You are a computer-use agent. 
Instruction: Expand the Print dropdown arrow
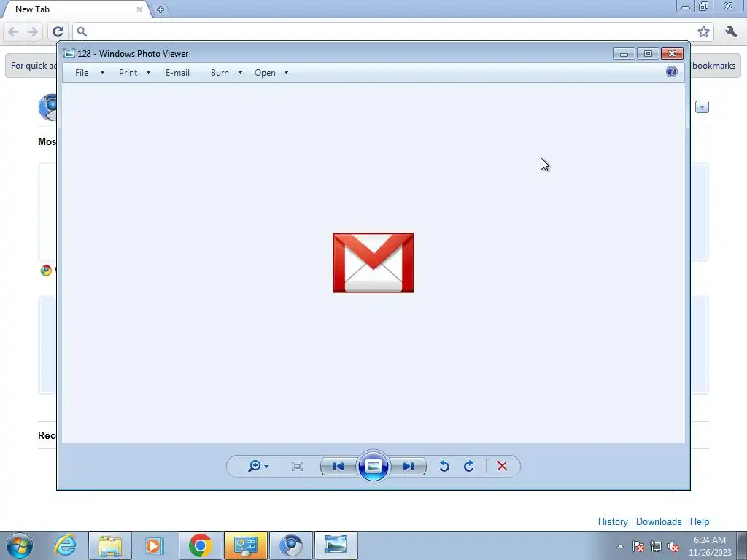pos(148,73)
